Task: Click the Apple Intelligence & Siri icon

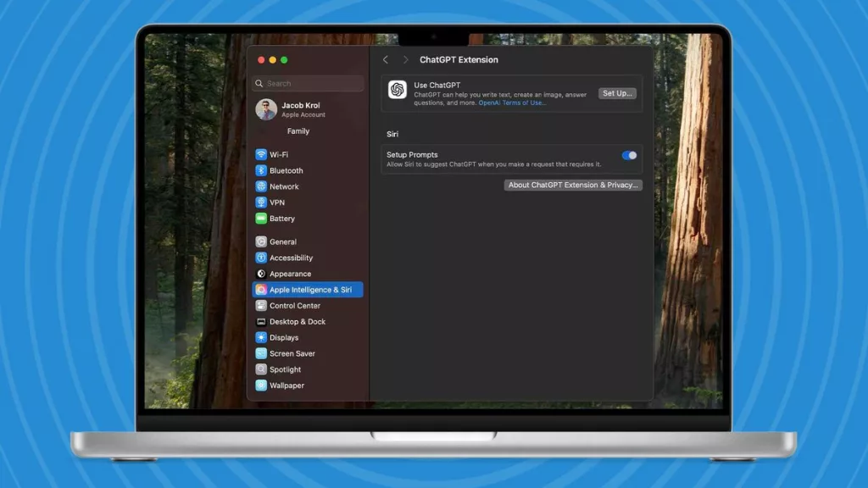Action: 261,290
